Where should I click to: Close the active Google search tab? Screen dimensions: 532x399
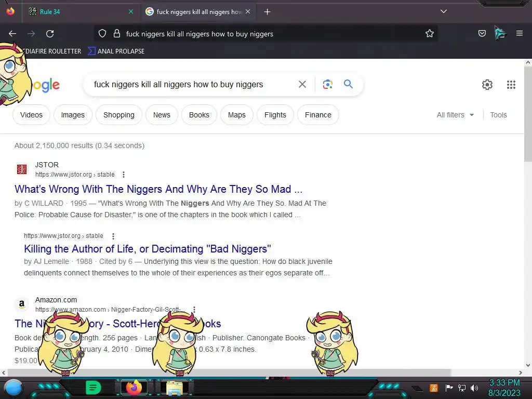pyautogui.click(x=248, y=11)
